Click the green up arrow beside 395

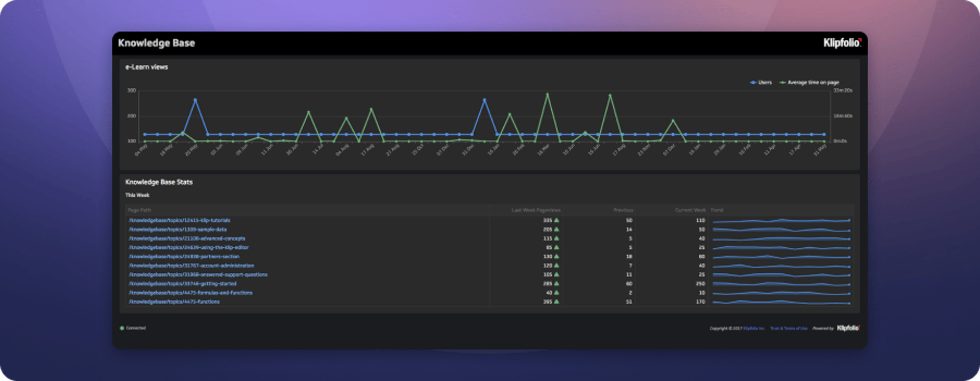click(x=556, y=302)
